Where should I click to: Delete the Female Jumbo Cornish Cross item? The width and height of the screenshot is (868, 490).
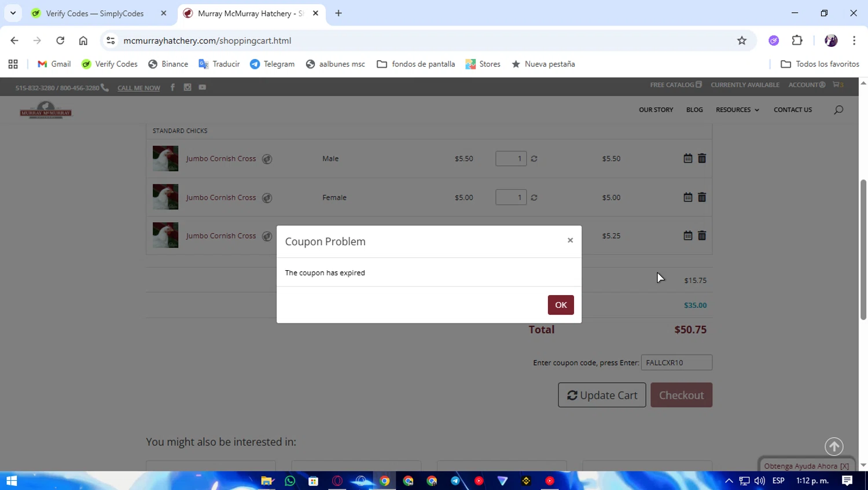pyautogui.click(x=702, y=197)
